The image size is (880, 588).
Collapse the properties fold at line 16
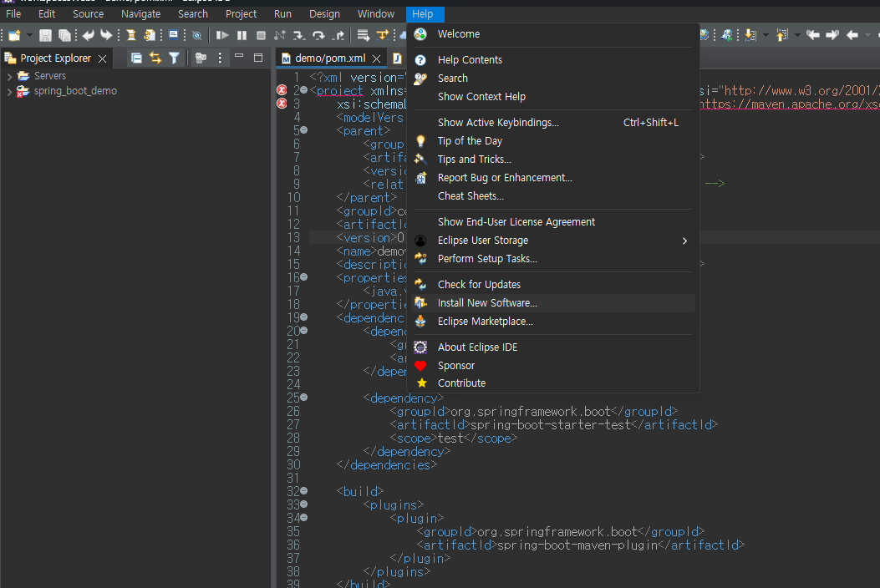click(x=304, y=276)
